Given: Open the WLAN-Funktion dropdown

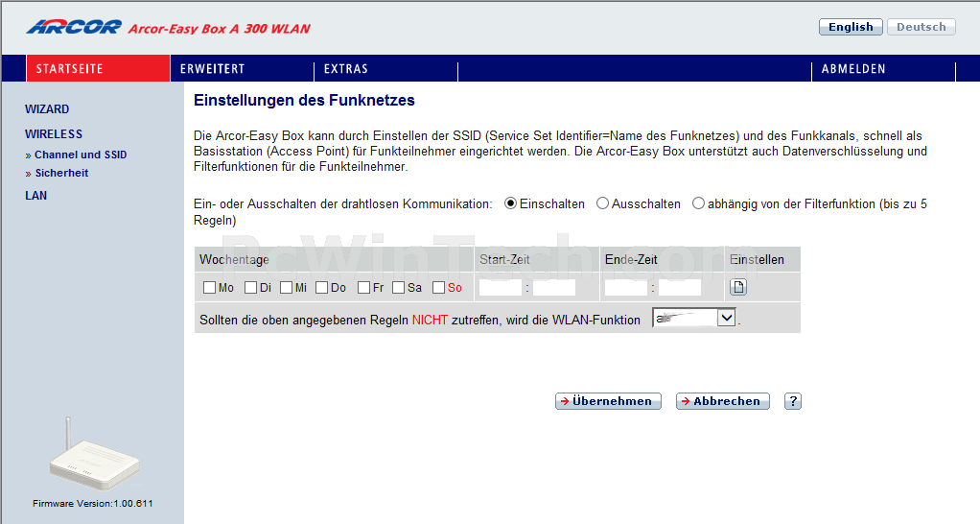Looking at the screenshot, I should [693, 318].
